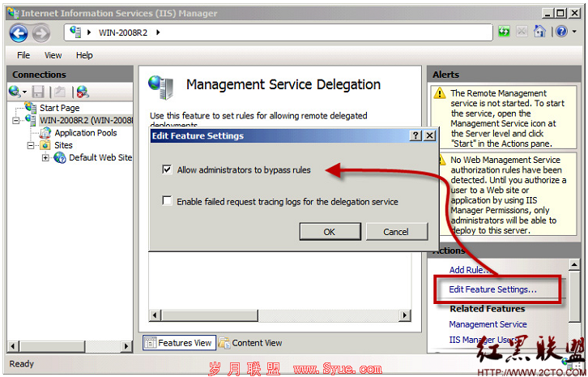This screenshot has width=588, height=377.
Task: Click the Remote Management alert warning icon
Action: pos(440,93)
